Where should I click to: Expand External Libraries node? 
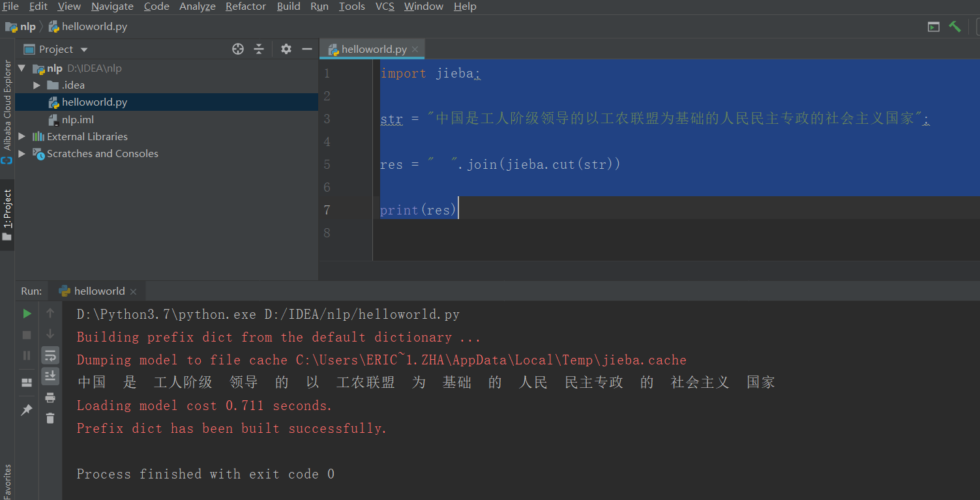[22, 136]
